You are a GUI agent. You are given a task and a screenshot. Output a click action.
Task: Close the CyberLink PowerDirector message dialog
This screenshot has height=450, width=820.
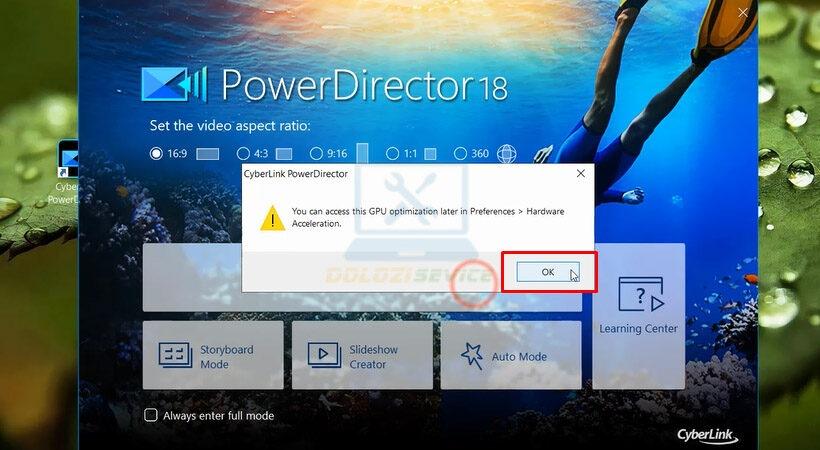coord(580,173)
